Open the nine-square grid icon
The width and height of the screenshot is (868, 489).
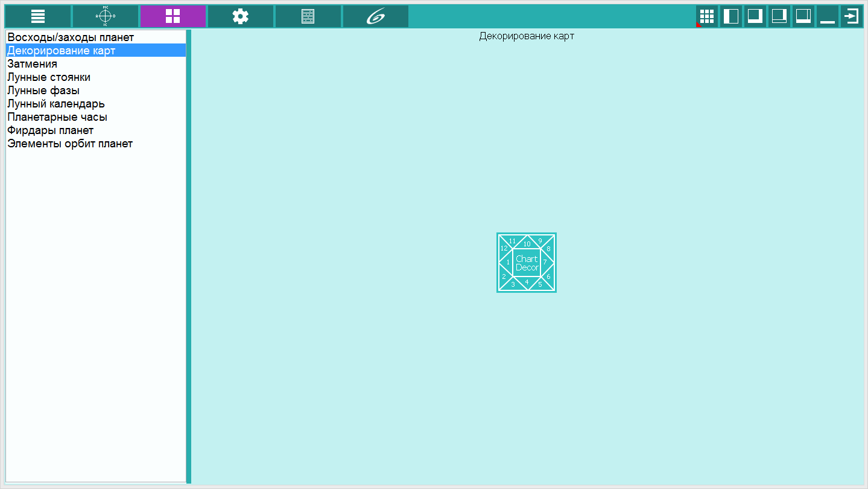(707, 16)
